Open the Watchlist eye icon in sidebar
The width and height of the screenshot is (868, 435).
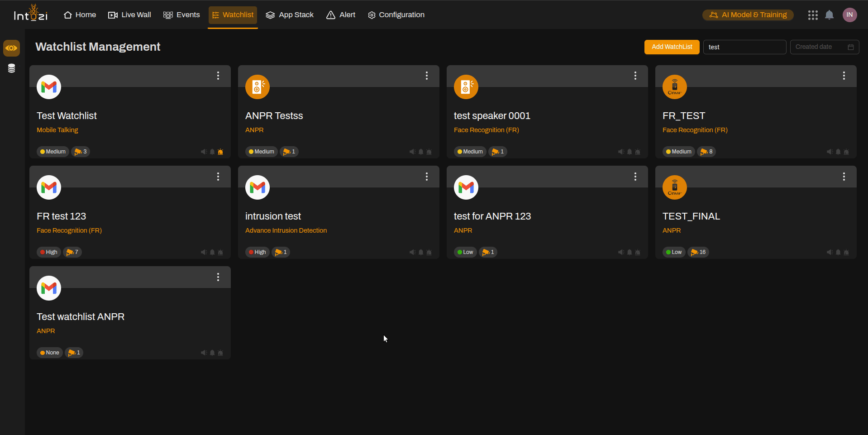coord(11,48)
